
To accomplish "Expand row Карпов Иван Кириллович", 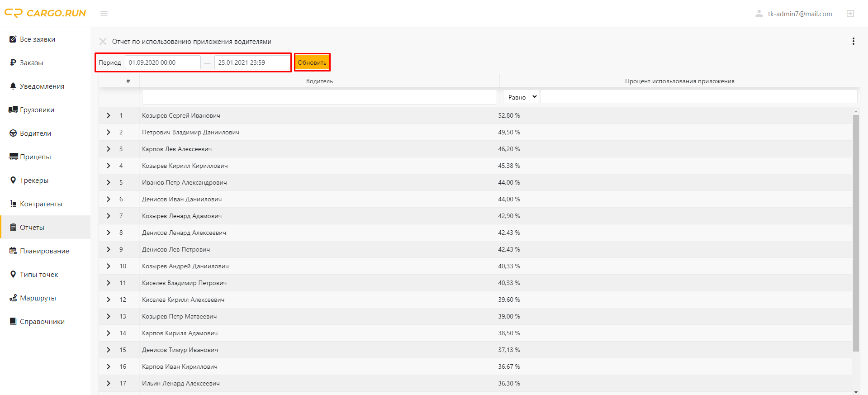I will [x=108, y=366].
